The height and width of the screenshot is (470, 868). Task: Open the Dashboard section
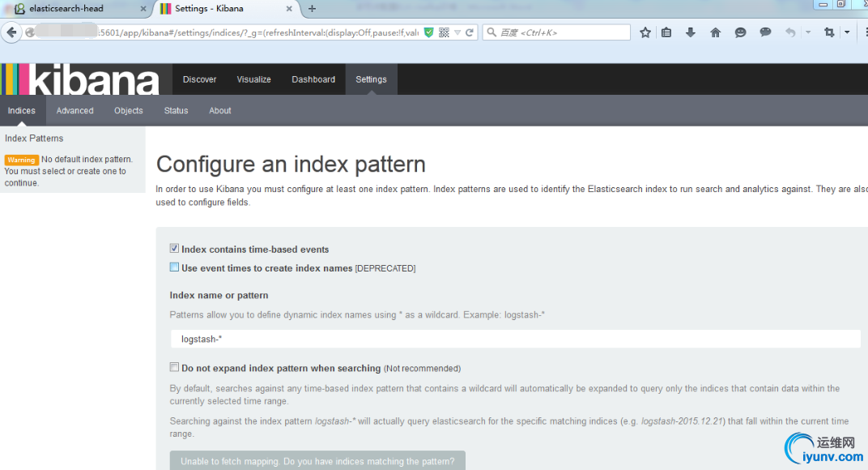pos(313,79)
